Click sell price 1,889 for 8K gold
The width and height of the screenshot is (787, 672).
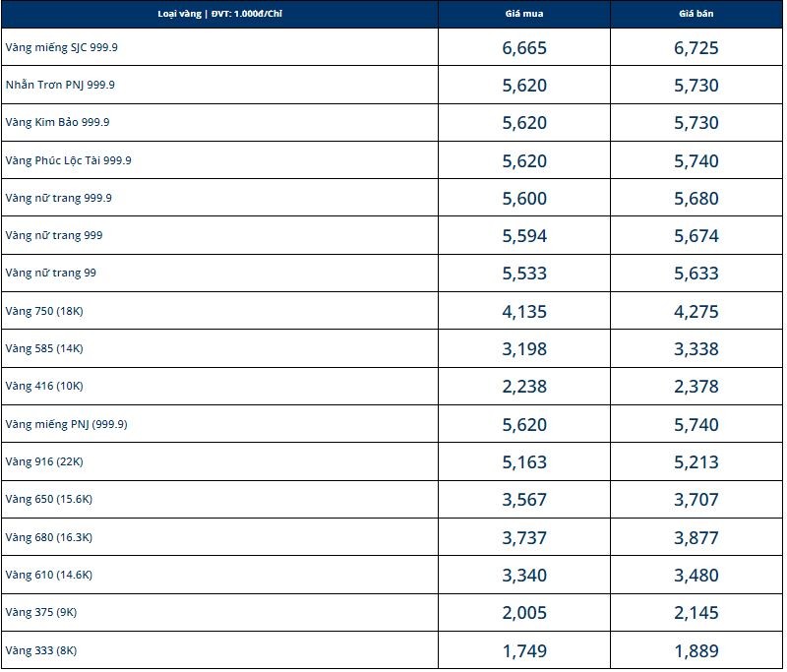pos(696,650)
